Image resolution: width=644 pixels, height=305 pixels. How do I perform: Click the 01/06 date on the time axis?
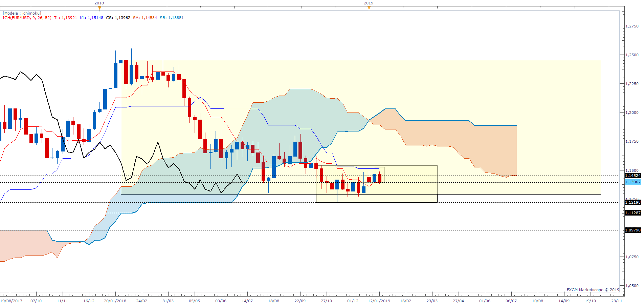[485, 301]
